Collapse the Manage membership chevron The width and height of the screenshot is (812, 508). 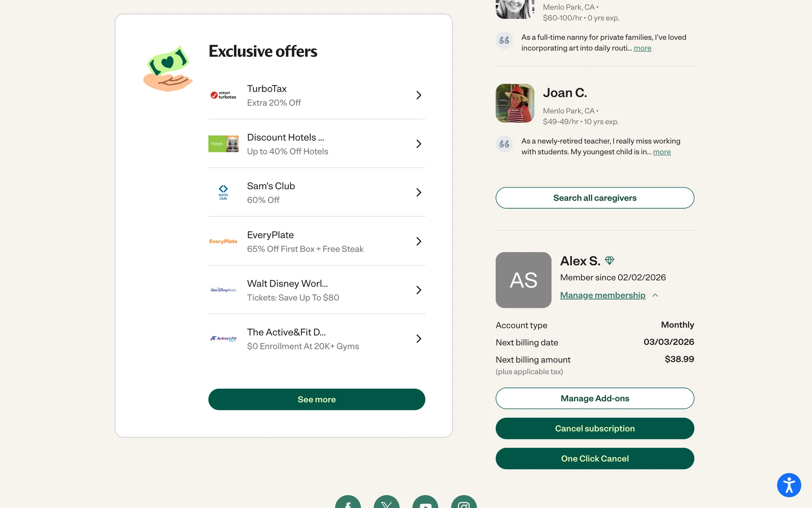click(x=655, y=295)
